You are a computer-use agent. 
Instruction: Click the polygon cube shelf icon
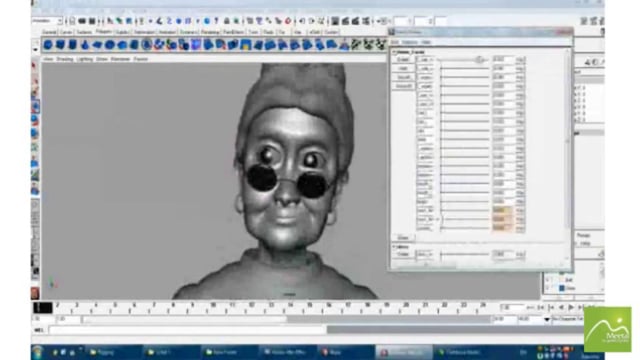60,45
